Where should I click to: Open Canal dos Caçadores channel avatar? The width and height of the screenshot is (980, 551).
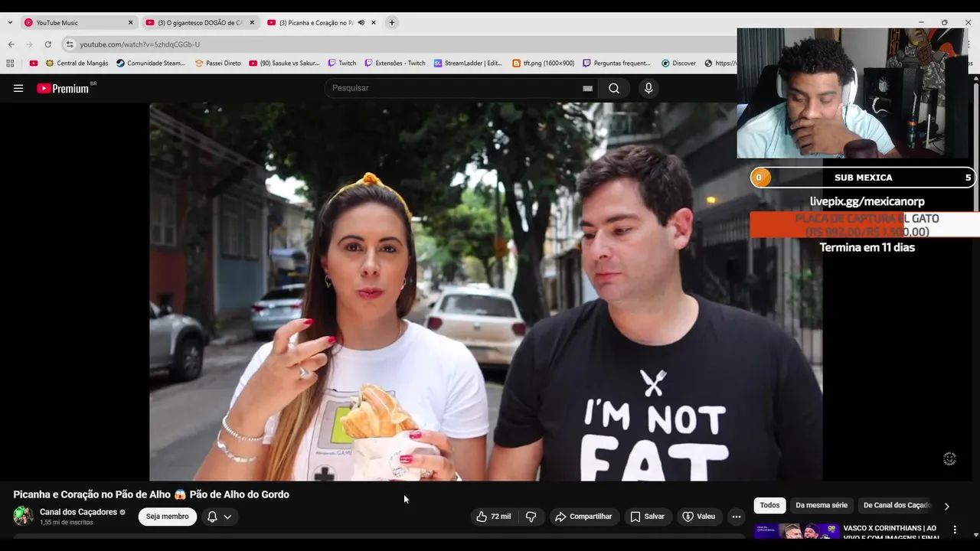23,516
